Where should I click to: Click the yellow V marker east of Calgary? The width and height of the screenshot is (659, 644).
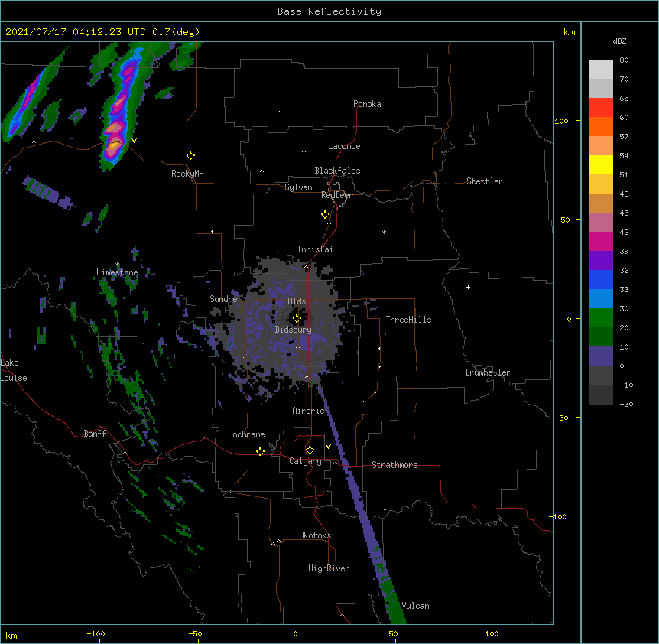[x=328, y=447]
